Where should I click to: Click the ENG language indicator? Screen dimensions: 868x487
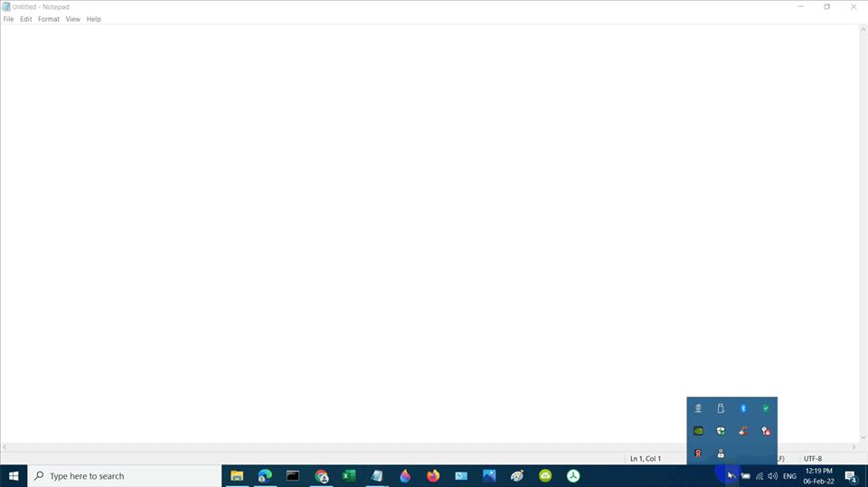click(x=790, y=476)
